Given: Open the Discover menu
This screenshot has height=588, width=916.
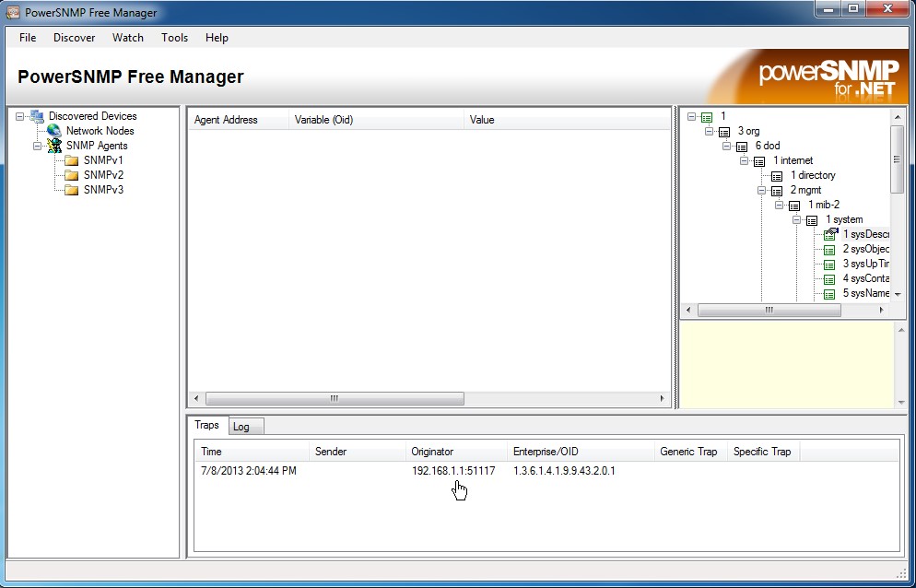Looking at the screenshot, I should click(75, 38).
